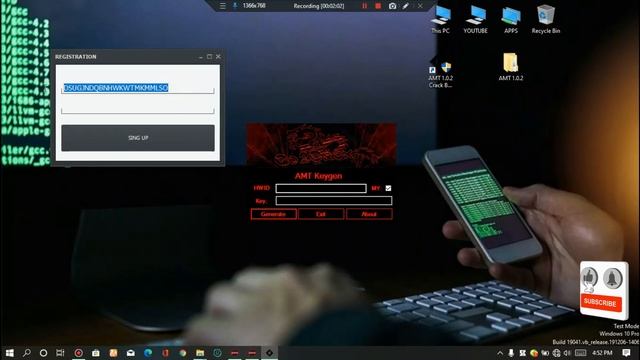This screenshot has width=640, height=360.
Task: Select the APPS desktop icon
Action: (x=511, y=19)
